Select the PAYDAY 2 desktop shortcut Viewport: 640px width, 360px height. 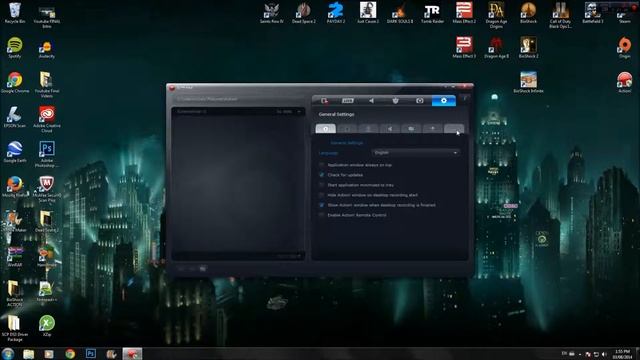[x=336, y=13]
